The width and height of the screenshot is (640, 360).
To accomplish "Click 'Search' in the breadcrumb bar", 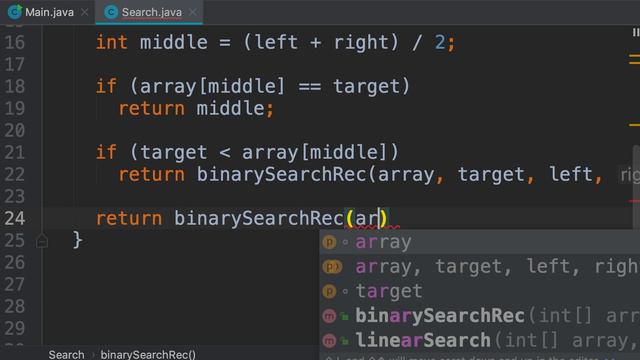I will click(x=66, y=354).
